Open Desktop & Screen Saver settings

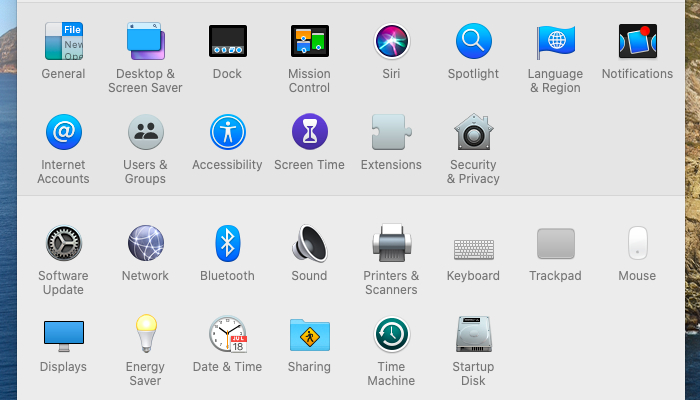point(146,41)
